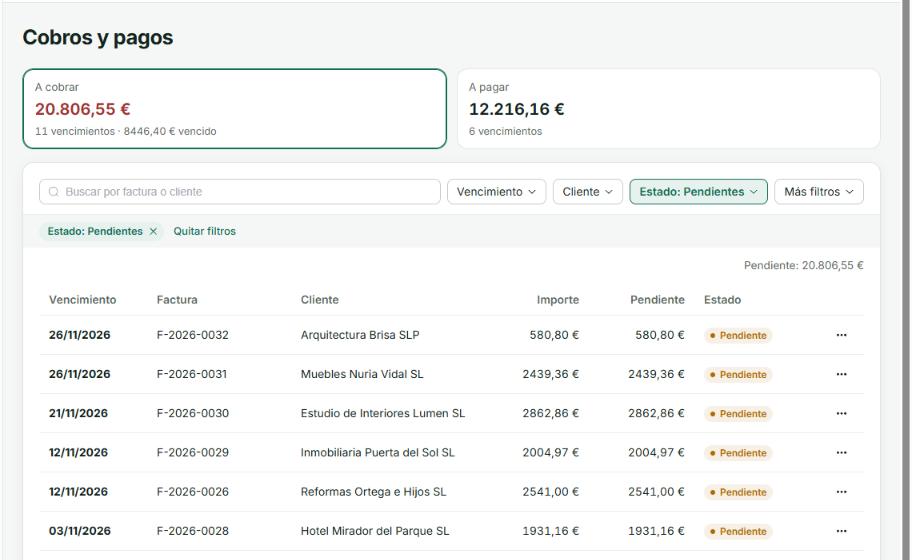
Task: Open the Estado: Pendientes dropdown
Action: [x=698, y=192]
